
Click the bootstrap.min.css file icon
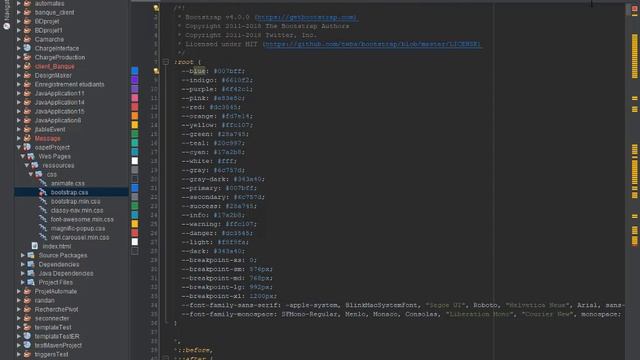click(x=43, y=201)
